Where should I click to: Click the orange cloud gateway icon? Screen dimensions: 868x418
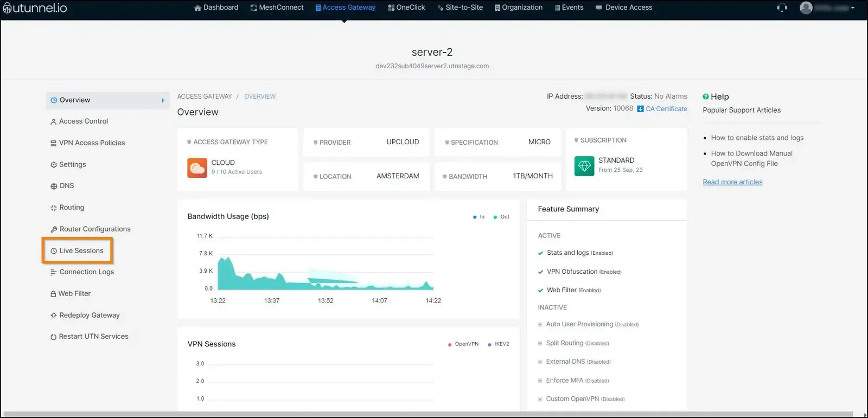click(197, 168)
